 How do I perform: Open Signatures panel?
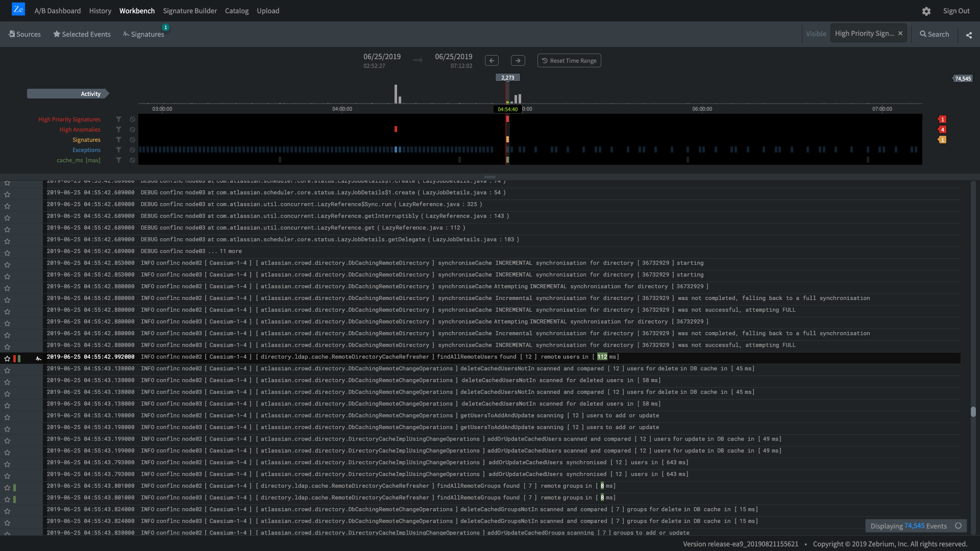[143, 34]
